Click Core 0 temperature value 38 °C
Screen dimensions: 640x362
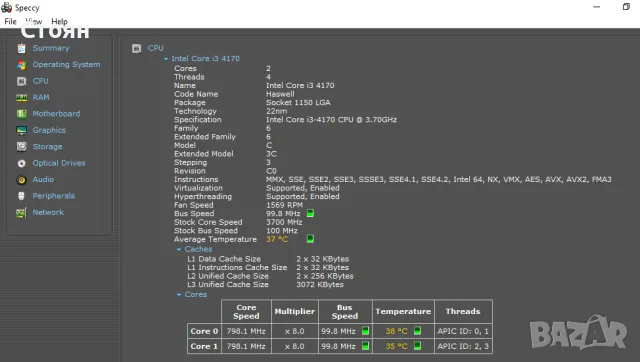[x=397, y=331]
